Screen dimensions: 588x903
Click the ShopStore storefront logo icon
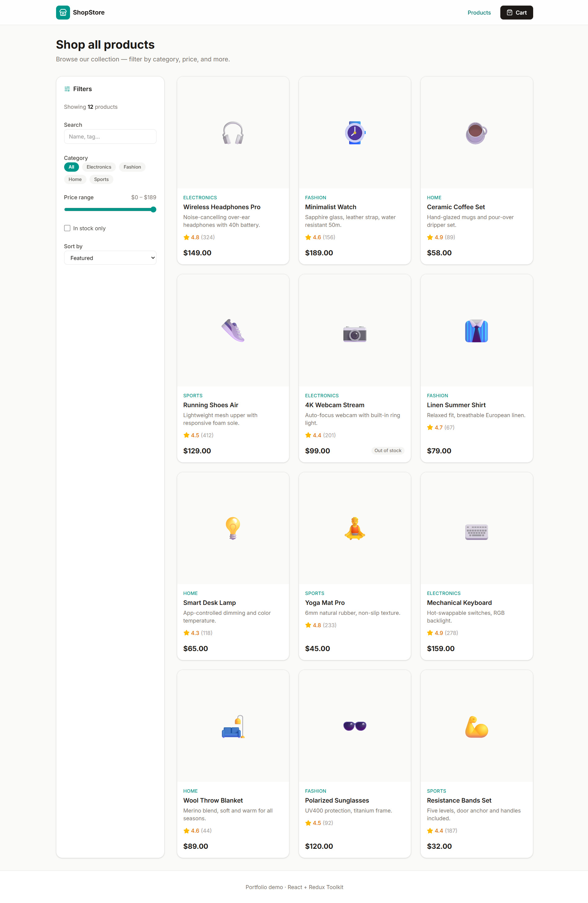point(63,12)
